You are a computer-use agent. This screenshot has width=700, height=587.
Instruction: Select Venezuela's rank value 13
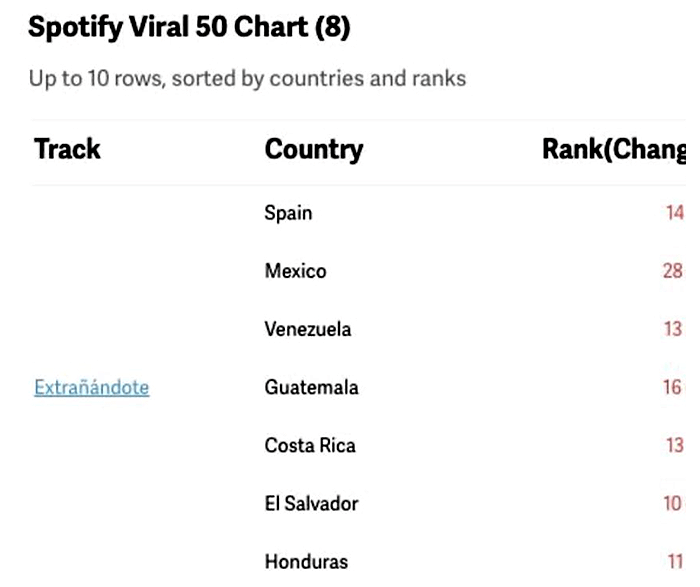[673, 329]
